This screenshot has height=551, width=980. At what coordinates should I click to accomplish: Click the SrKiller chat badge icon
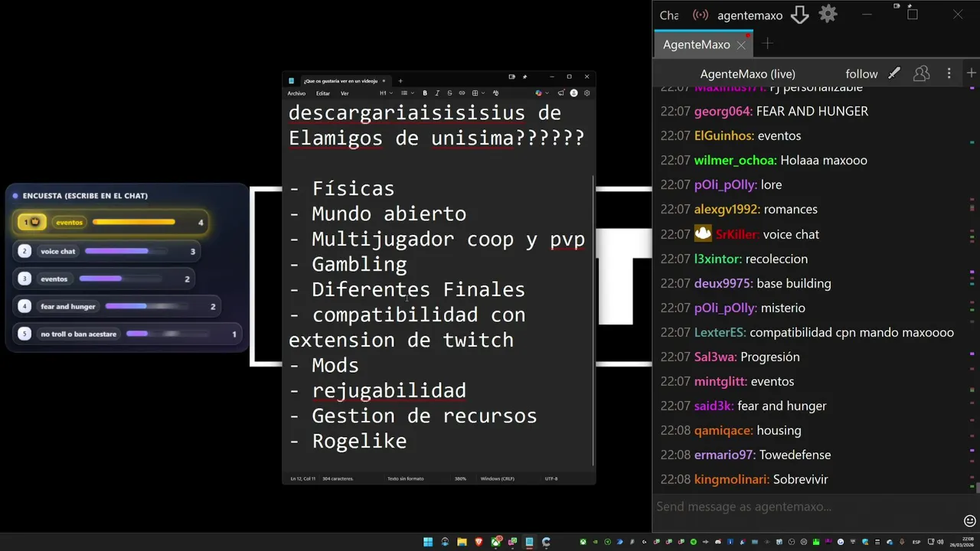click(x=703, y=234)
